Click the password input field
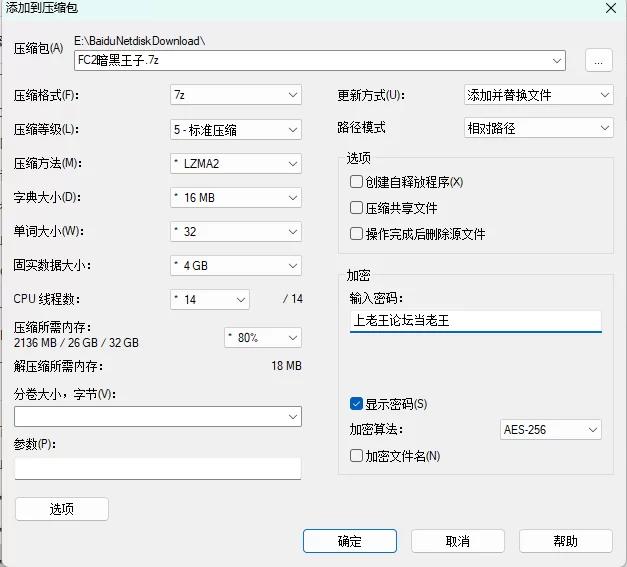 (475, 321)
